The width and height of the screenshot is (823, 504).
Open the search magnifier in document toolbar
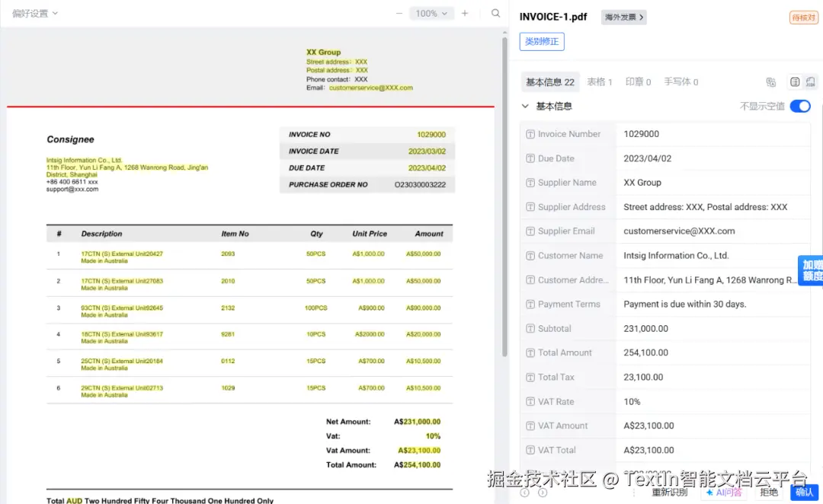(495, 13)
